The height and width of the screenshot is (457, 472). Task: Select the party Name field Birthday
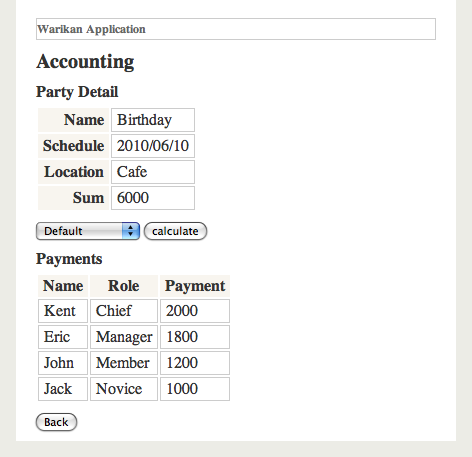[x=153, y=120]
